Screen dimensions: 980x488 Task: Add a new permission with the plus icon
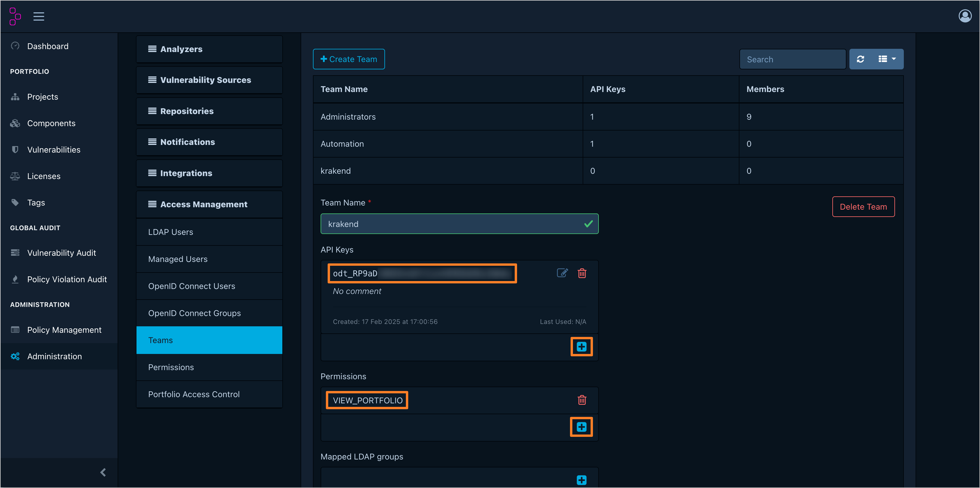pyautogui.click(x=581, y=427)
